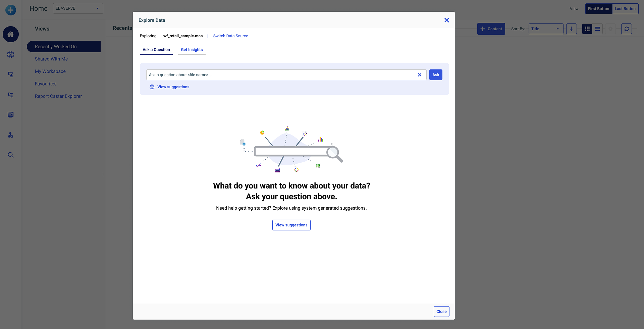This screenshot has width=644, height=329.
Task: Open the Home icon in sidebar
Action: coord(11,34)
